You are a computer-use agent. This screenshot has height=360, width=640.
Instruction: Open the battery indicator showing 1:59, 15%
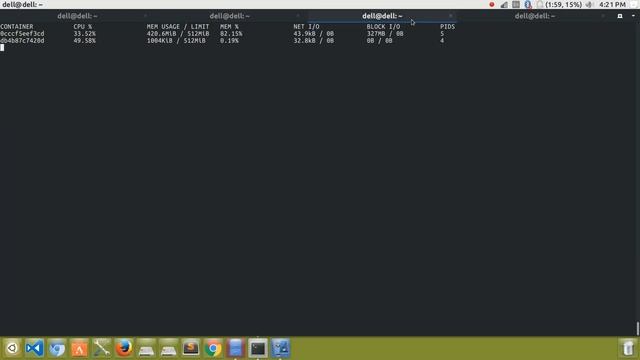point(559,4)
